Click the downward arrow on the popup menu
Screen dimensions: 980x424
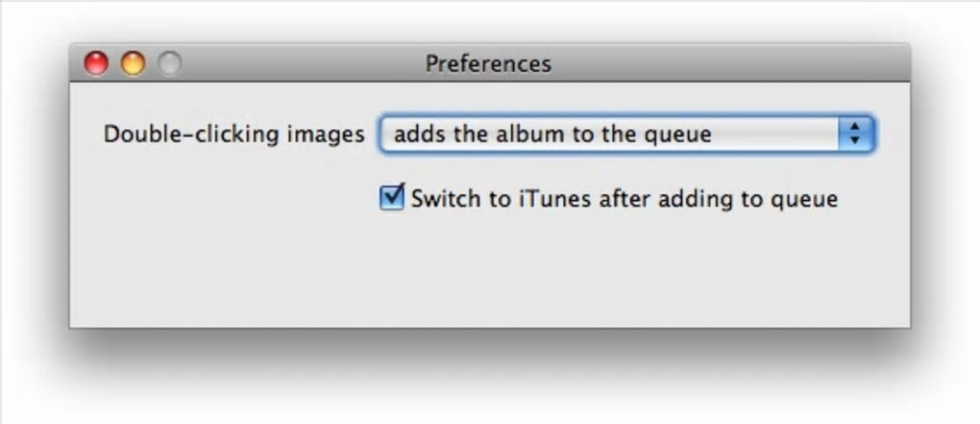point(854,141)
